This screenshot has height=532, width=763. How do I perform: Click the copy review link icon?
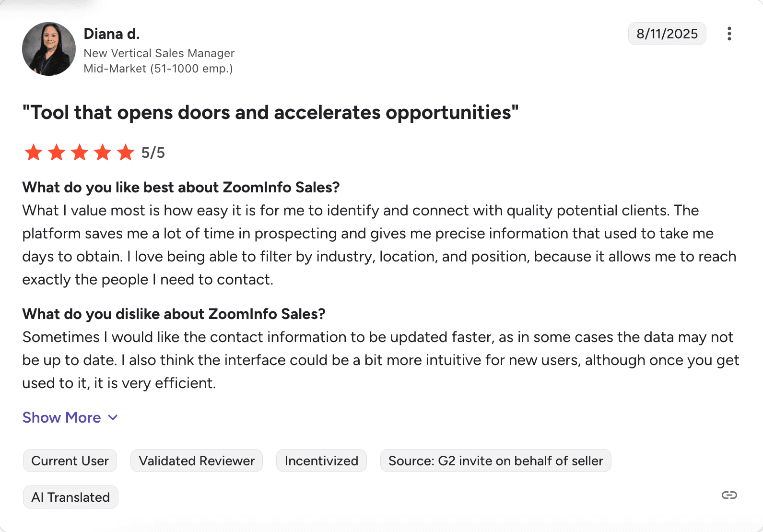click(729, 495)
